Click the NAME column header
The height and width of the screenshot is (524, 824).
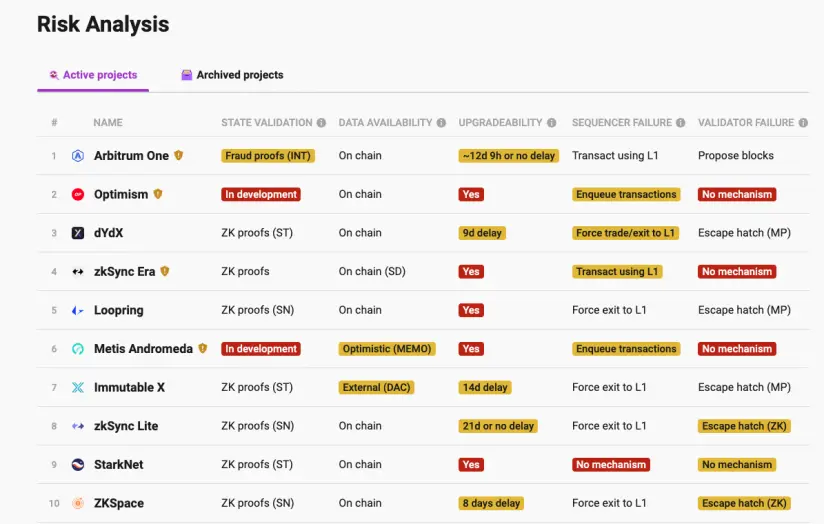pyautogui.click(x=108, y=122)
